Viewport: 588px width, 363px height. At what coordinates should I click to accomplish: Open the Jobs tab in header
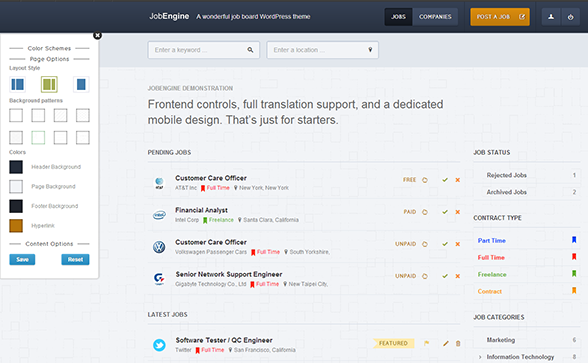pos(398,17)
